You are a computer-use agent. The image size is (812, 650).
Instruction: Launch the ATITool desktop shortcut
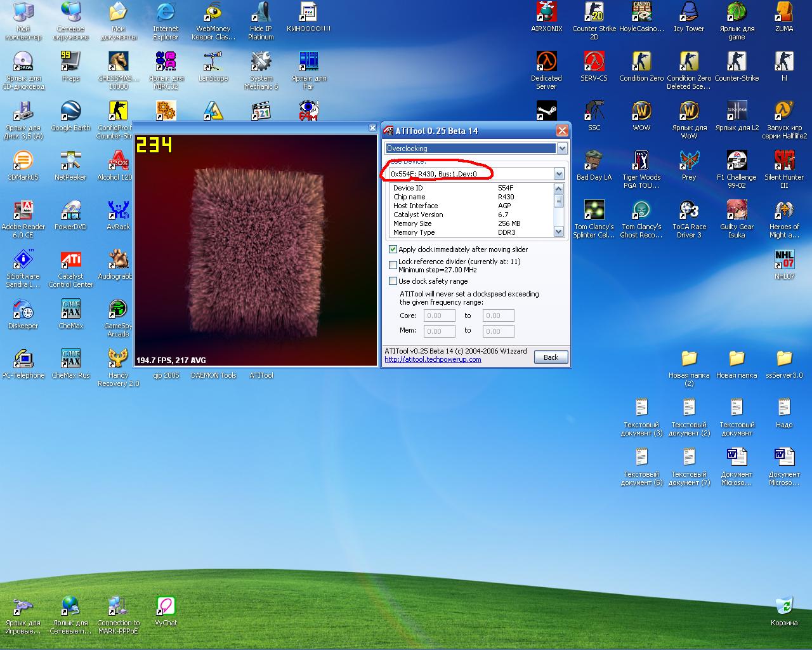261,375
